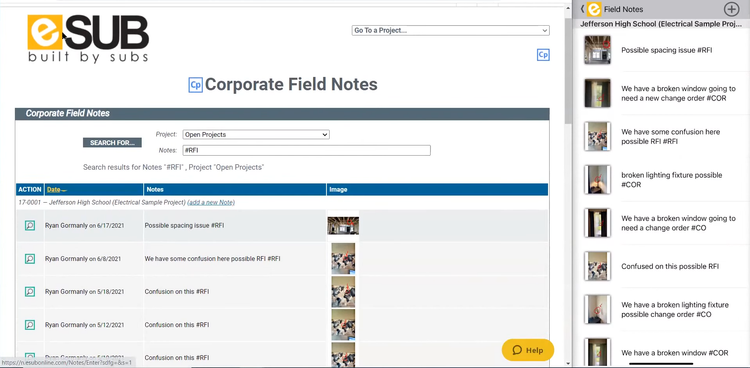Open mobile thumbnail for 'Possible spacing issue #RFI'
Image resolution: width=750 pixels, height=368 pixels.
tap(597, 50)
